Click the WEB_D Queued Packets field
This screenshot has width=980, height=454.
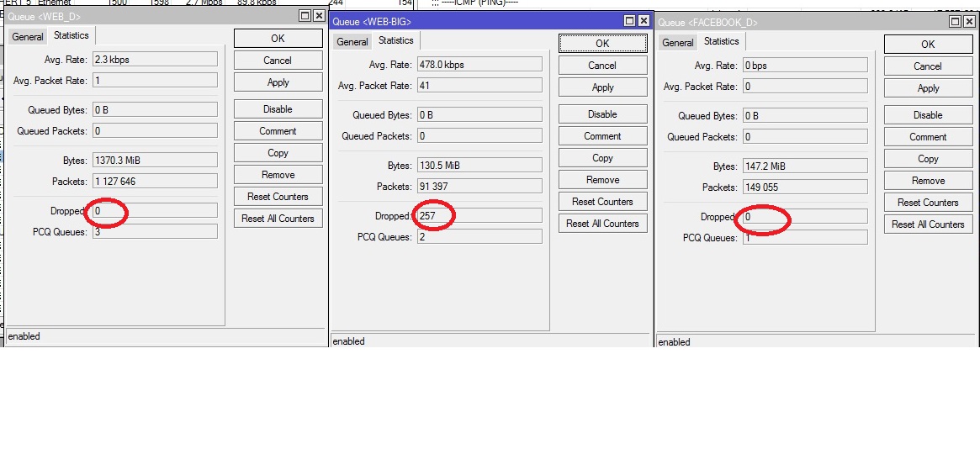tap(155, 130)
